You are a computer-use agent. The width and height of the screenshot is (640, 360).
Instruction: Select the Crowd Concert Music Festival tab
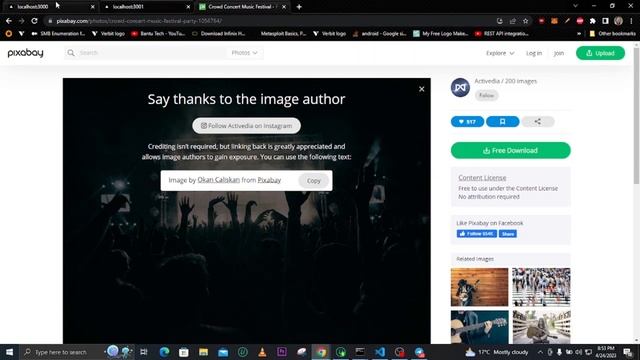coord(242,7)
